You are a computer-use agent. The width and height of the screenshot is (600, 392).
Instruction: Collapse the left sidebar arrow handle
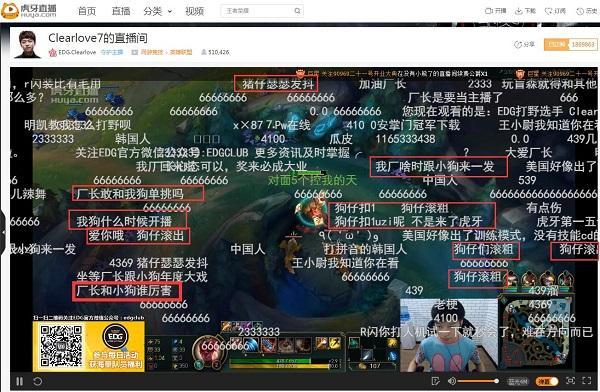pyautogui.click(x=3, y=233)
